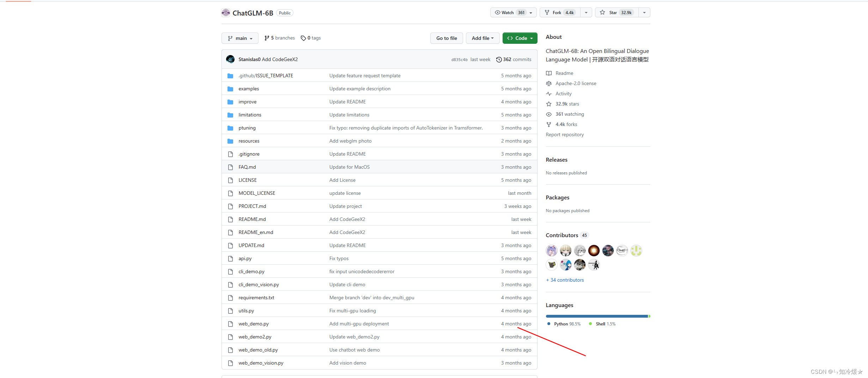Click the .gitignore file icon
This screenshot has height=378, width=868.
230,154
